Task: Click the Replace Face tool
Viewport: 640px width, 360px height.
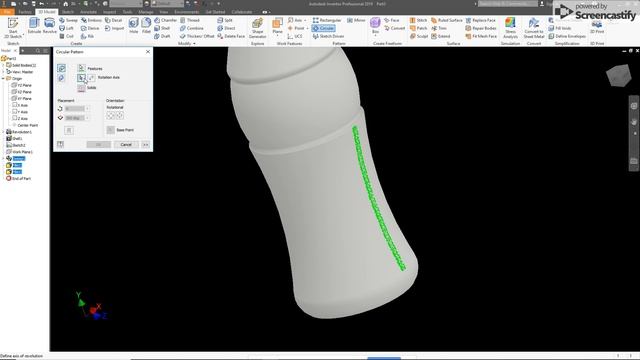Action: pos(480,20)
